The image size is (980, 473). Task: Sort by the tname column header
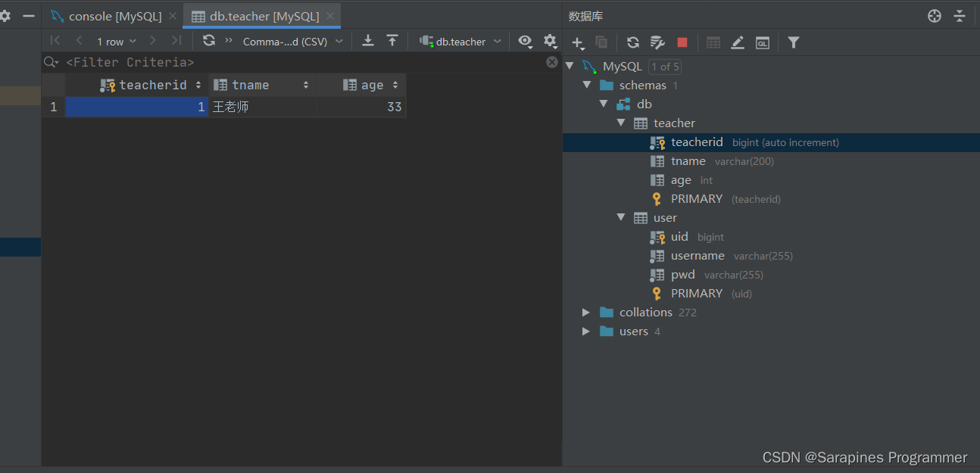point(262,86)
